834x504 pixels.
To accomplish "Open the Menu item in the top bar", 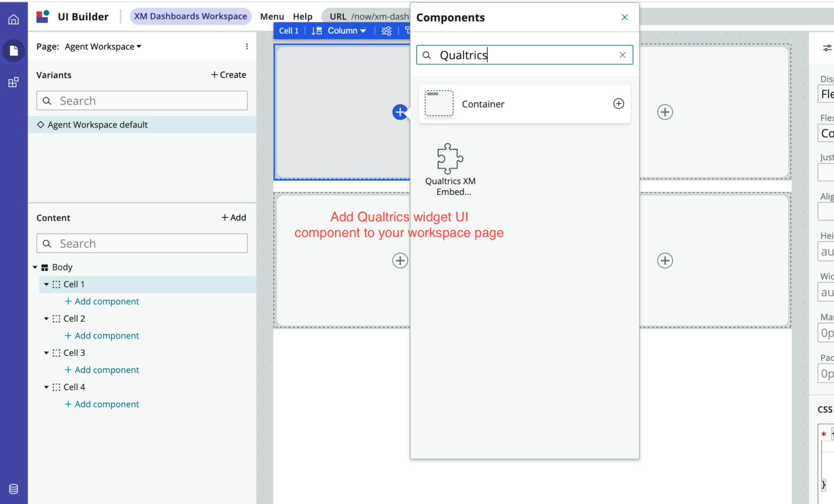I will (272, 16).
